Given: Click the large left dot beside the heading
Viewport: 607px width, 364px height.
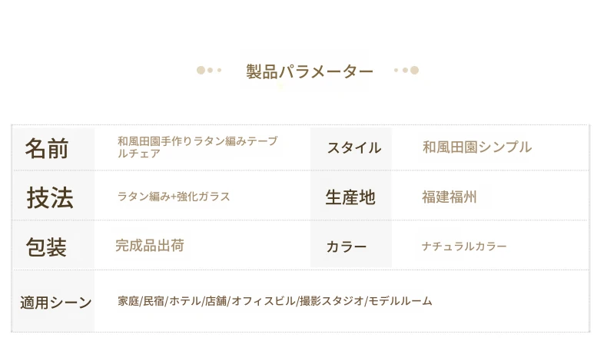Looking at the screenshot, I should [201, 70].
